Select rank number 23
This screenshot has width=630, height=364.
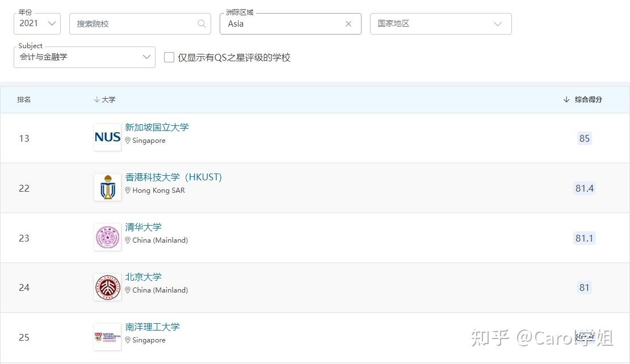click(24, 238)
